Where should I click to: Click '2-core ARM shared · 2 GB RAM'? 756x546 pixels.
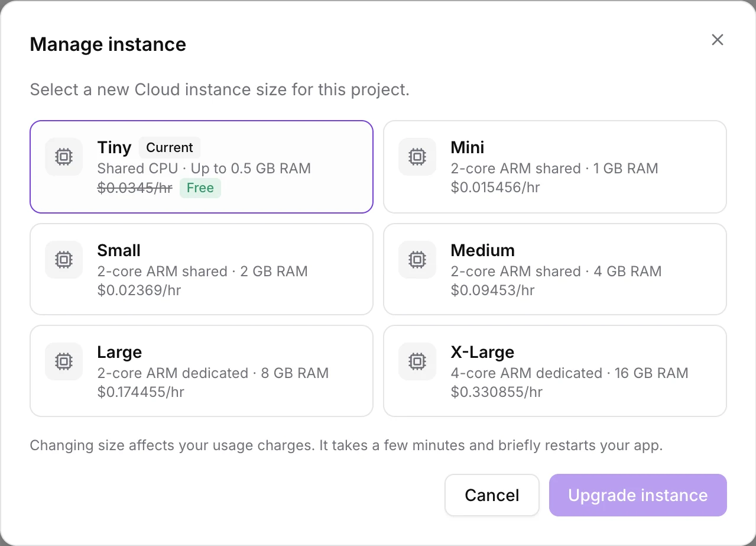point(203,272)
